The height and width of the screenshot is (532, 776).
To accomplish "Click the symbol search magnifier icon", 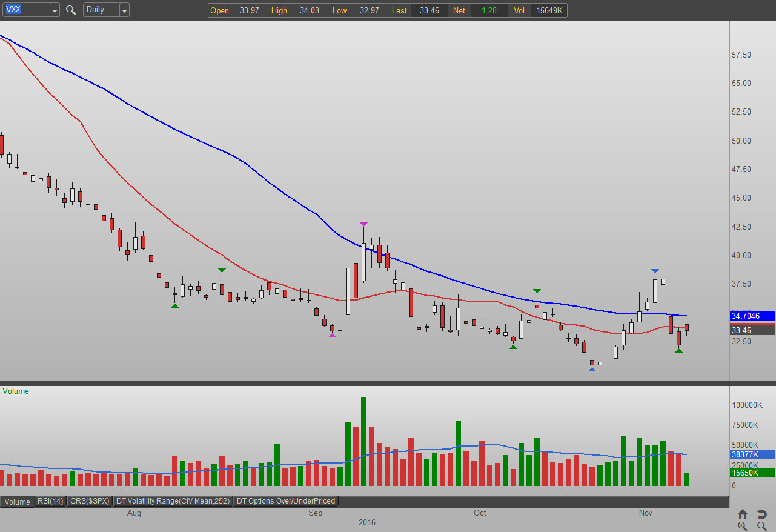I will (x=71, y=10).
